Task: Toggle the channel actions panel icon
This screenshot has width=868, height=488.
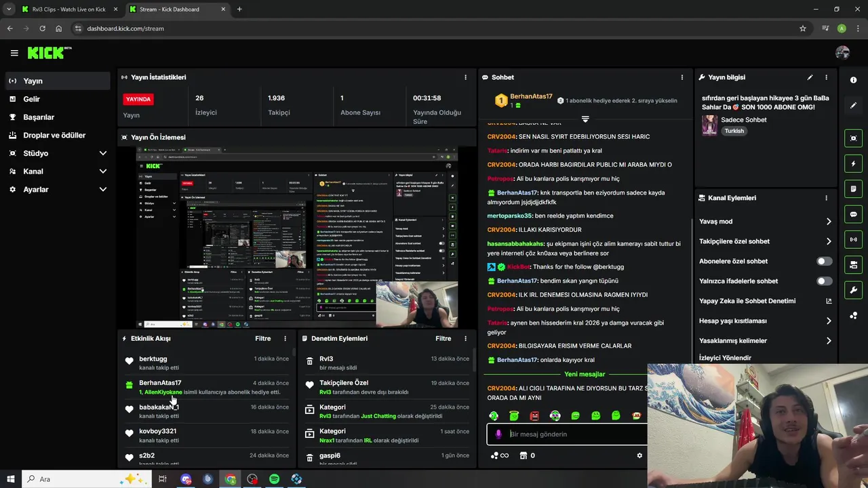Action: [x=853, y=264]
